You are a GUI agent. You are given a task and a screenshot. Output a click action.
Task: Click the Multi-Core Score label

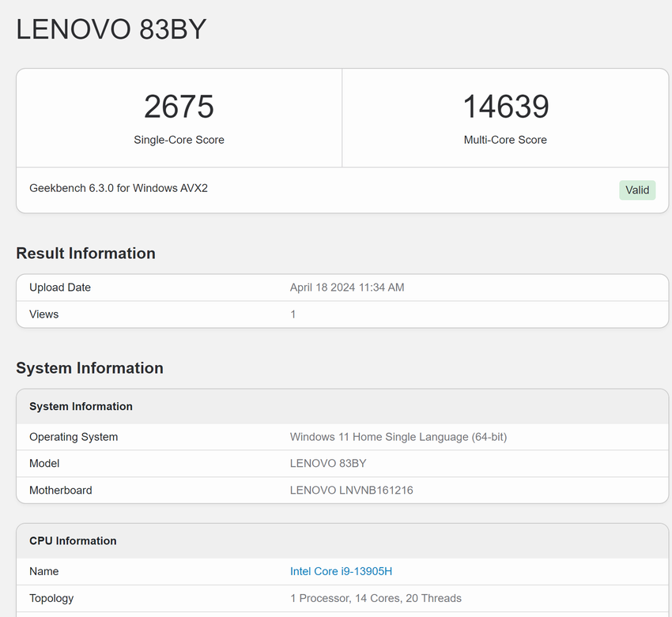(x=505, y=140)
